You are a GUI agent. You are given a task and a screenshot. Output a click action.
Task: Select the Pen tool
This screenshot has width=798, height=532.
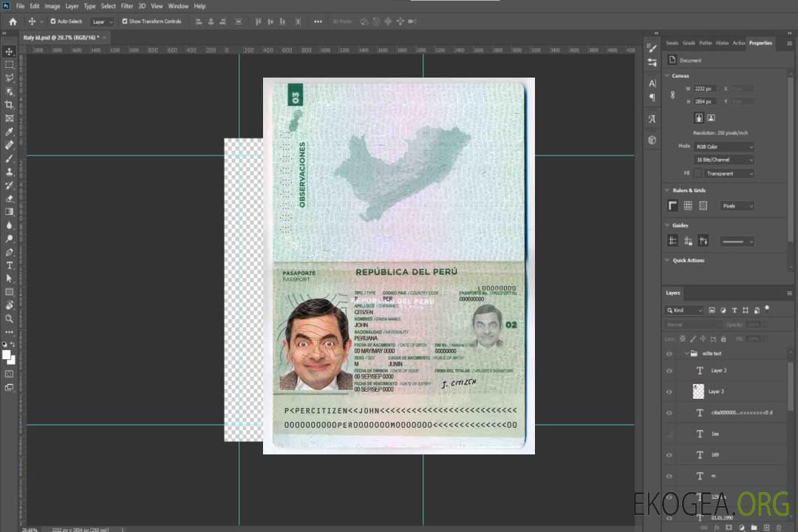pos(9,252)
